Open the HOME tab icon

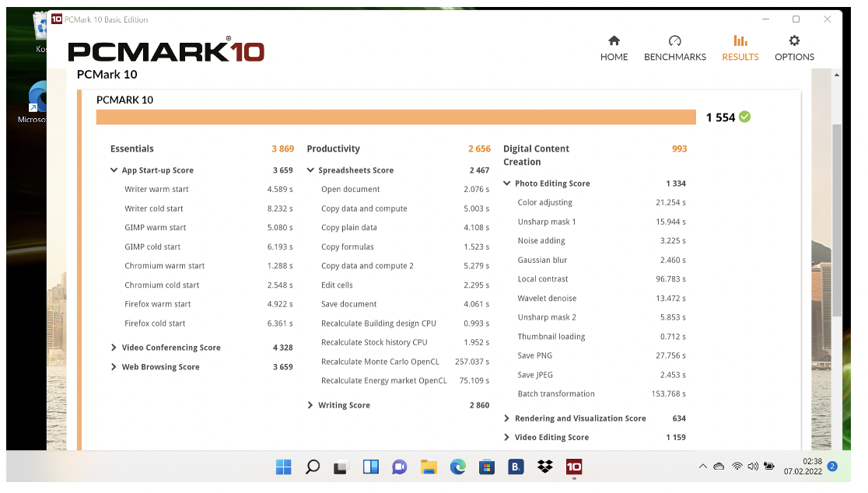point(614,41)
